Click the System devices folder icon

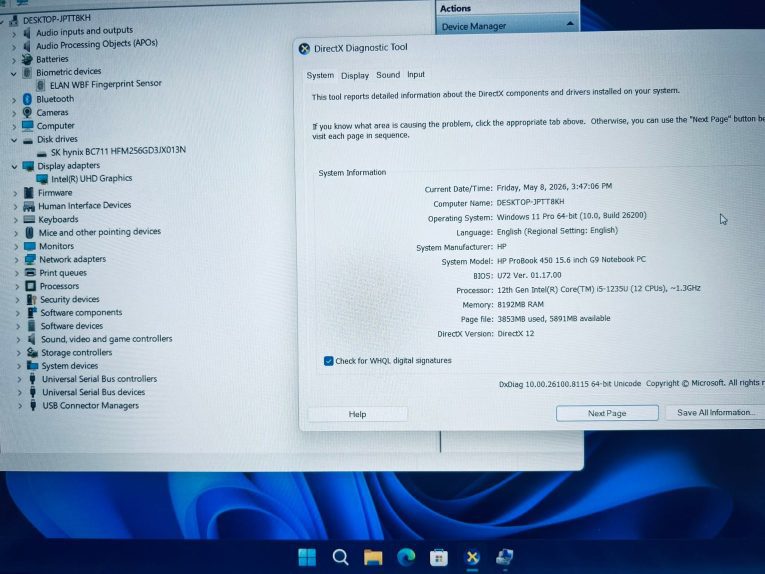(33, 366)
